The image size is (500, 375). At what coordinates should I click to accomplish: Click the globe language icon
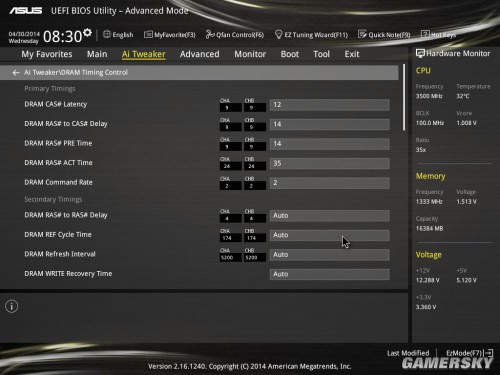pyautogui.click(x=107, y=34)
